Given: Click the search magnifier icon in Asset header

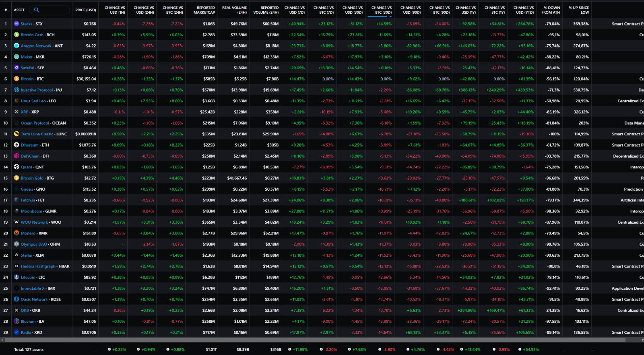Looking at the screenshot, I should pyautogui.click(x=37, y=10).
